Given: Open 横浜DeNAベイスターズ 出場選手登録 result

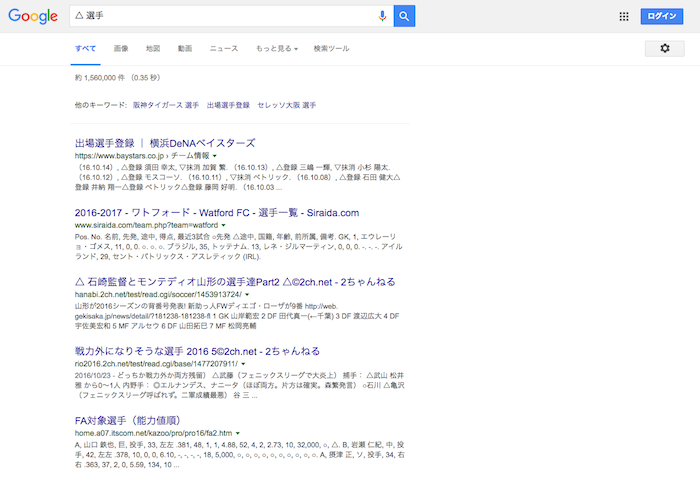Looking at the screenshot, I should coord(165,143).
